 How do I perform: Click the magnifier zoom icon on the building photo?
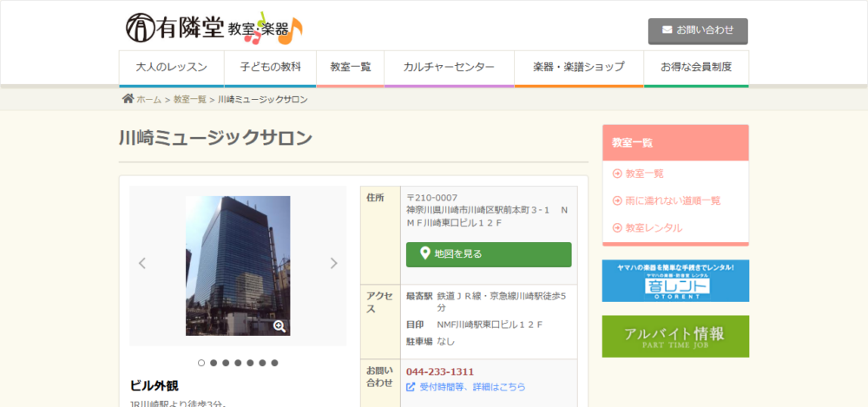pos(279,326)
